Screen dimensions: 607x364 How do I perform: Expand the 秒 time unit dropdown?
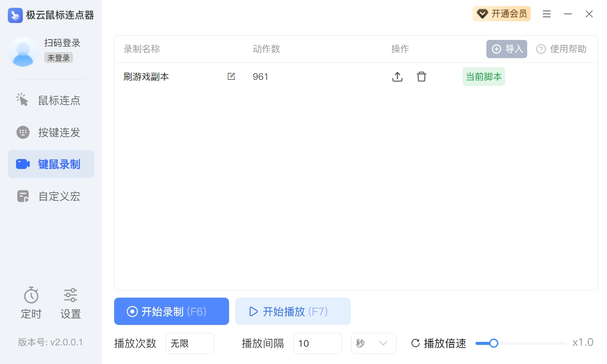click(x=374, y=343)
